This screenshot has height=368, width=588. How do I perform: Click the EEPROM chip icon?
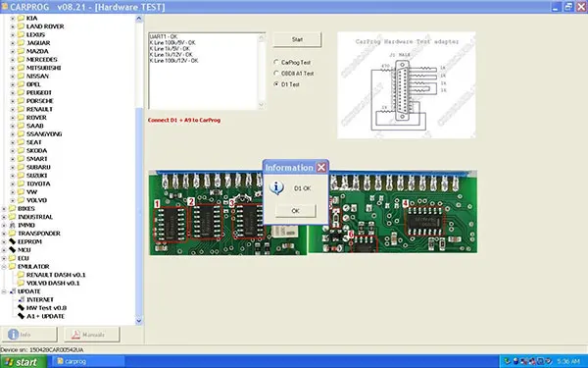click(13, 241)
